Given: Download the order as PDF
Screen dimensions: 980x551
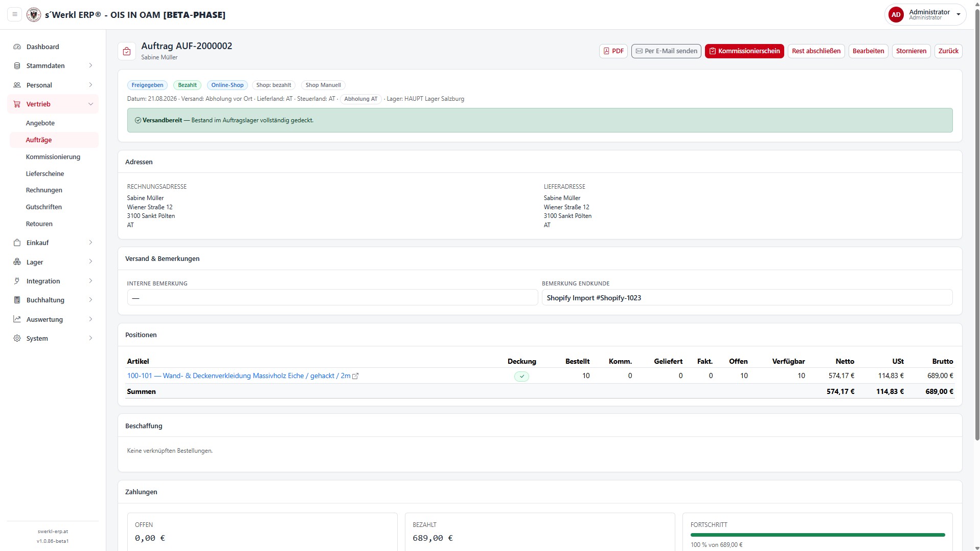Looking at the screenshot, I should pos(613,51).
